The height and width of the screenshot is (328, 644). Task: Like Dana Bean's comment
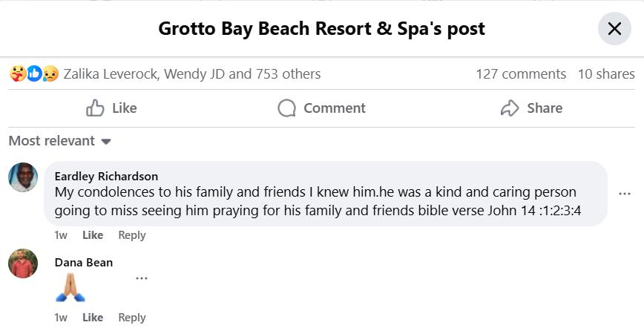coord(93,318)
